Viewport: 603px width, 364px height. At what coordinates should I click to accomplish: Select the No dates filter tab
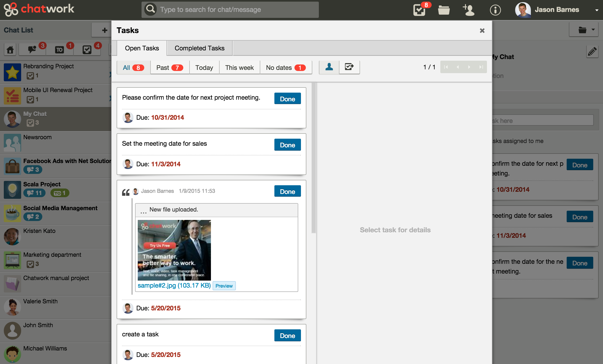click(286, 67)
